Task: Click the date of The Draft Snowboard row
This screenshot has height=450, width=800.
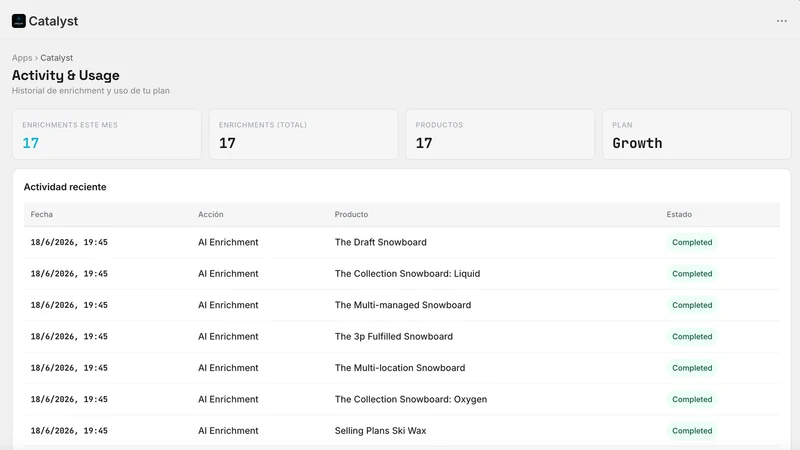Action: coord(69,242)
